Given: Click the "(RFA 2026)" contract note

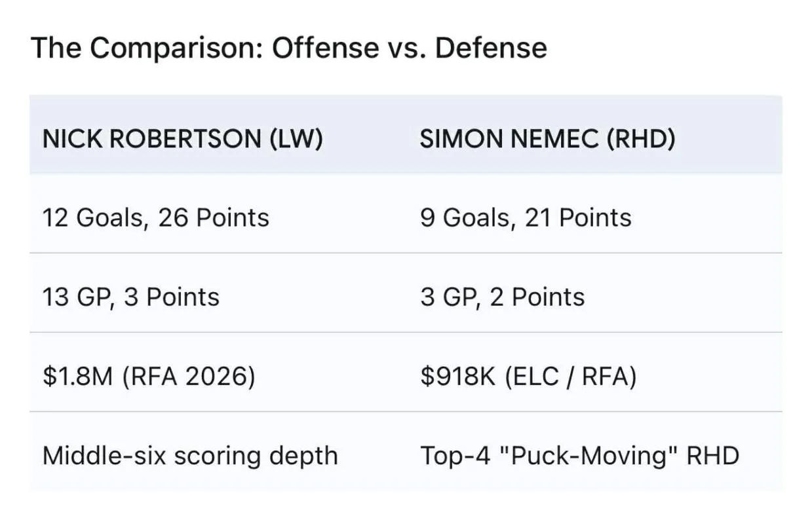Looking at the screenshot, I should (x=189, y=377).
